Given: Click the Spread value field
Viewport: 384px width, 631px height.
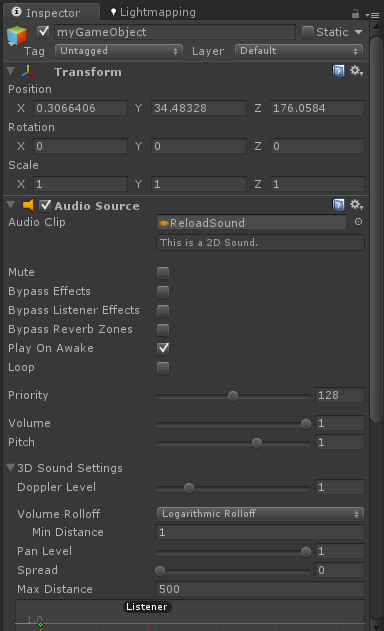Looking at the screenshot, I should [340, 570].
